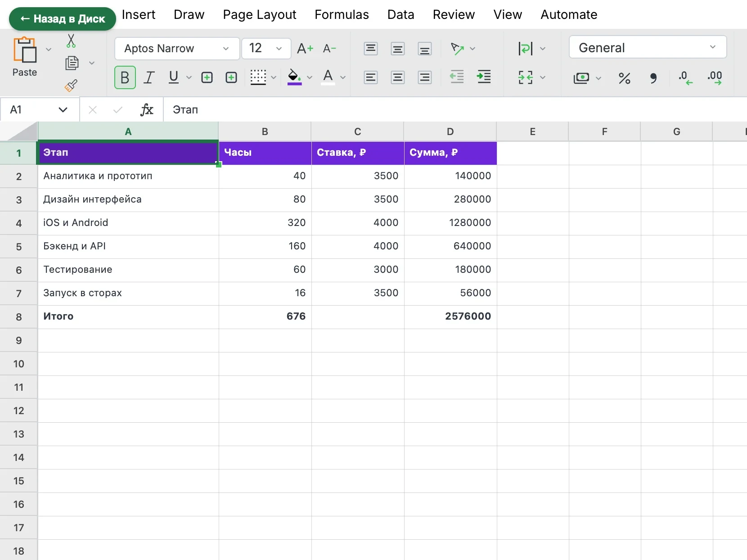Toggle top vertical alignment
The width and height of the screenshot is (747, 560).
point(370,48)
